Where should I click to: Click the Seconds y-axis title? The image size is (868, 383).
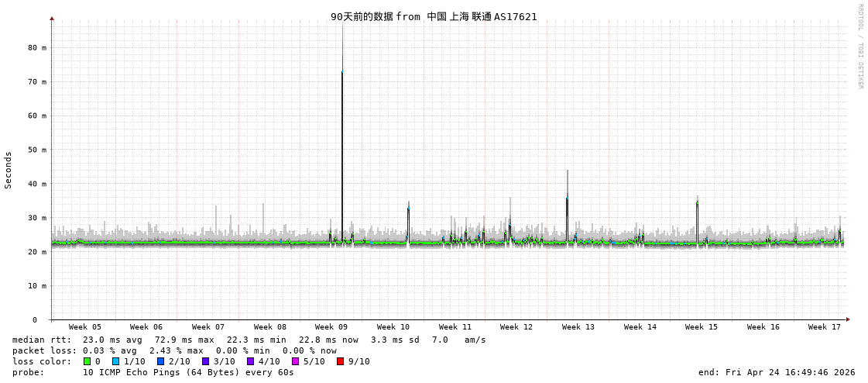click(9, 170)
